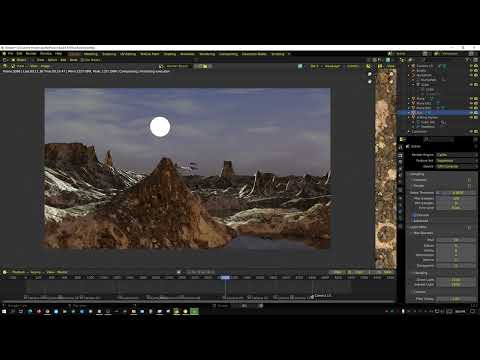Switch to the Modeling workspace tab
Viewport: 480px width, 360px height.
point(90,54)
